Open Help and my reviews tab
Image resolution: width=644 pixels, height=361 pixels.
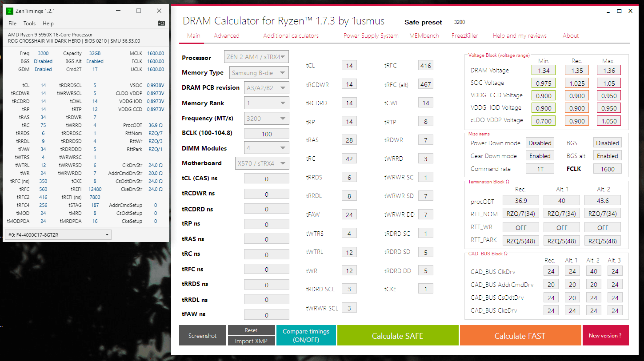pos(520,36)
